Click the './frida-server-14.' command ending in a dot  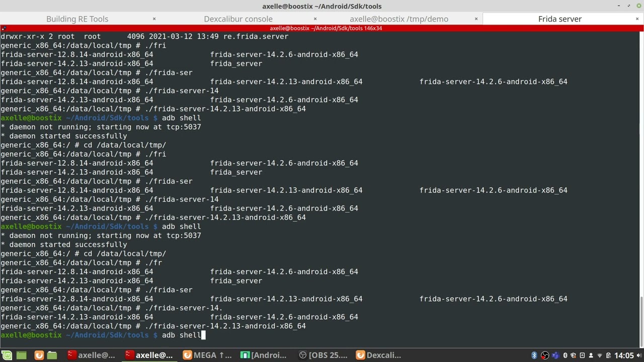(x=184, y=308)
